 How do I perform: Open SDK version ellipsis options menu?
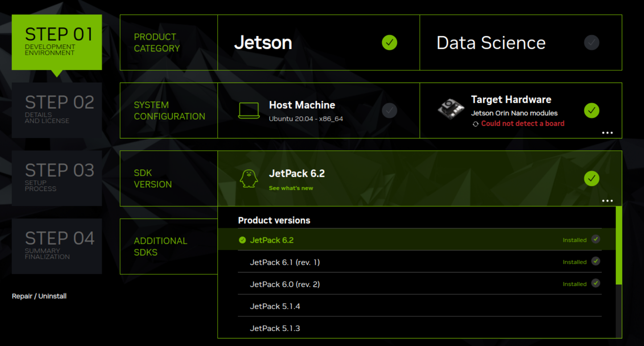[607, 200]
